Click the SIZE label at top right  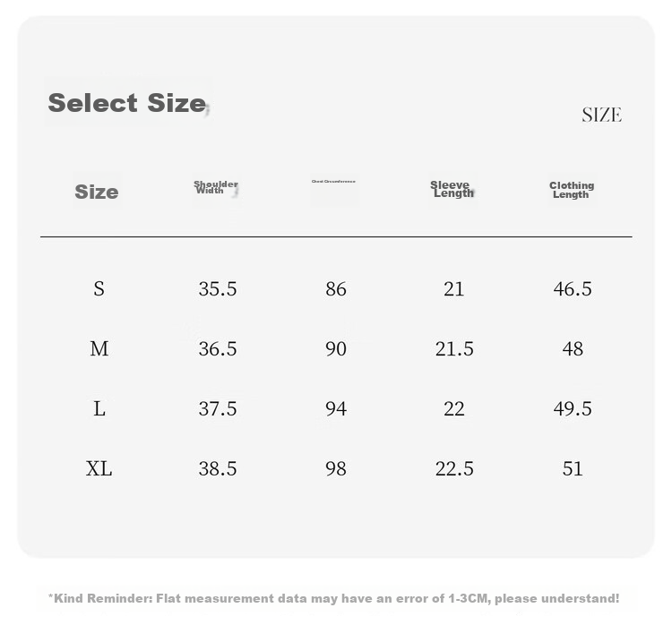tap(602, 115)
